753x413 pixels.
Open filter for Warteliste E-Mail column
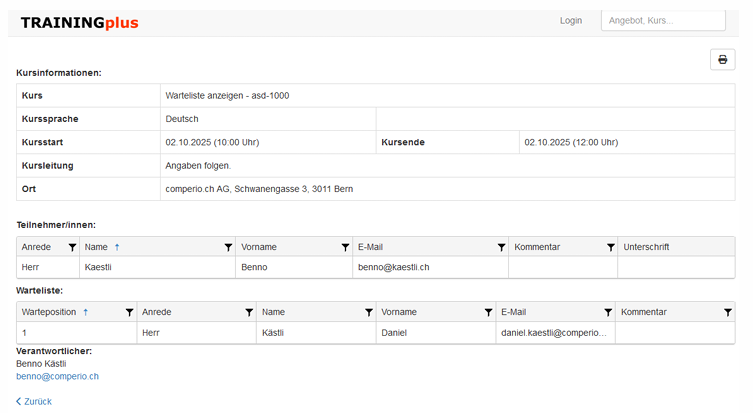608,313
